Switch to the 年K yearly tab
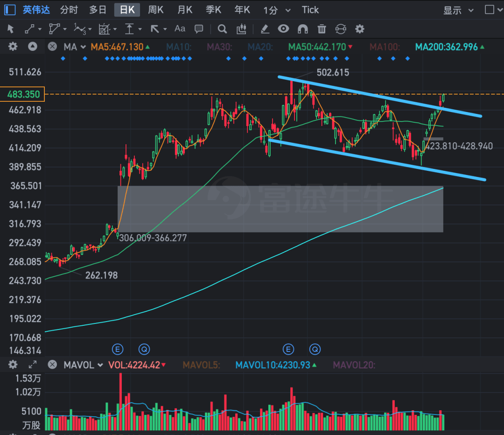 click(242, 10)
